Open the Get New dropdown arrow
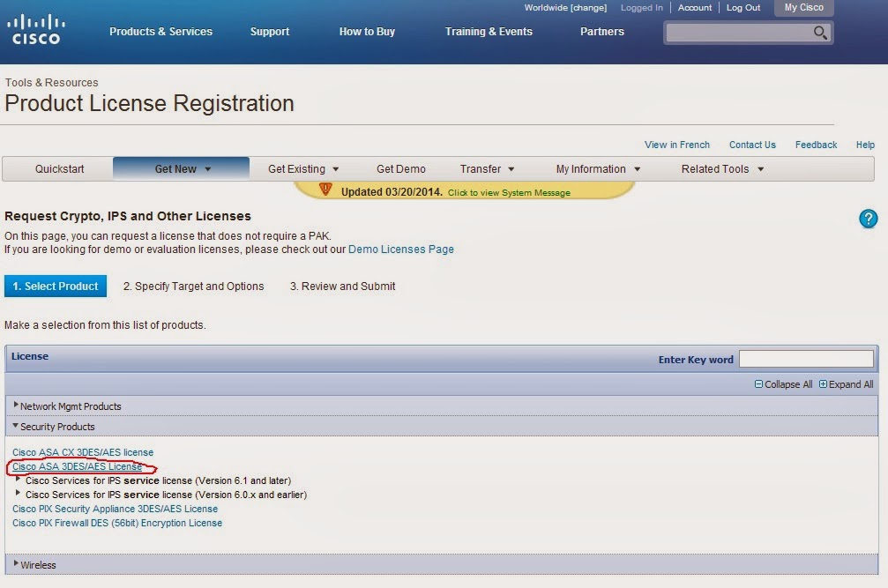Screen dimensions: 888x588 [x=208, y=169]
